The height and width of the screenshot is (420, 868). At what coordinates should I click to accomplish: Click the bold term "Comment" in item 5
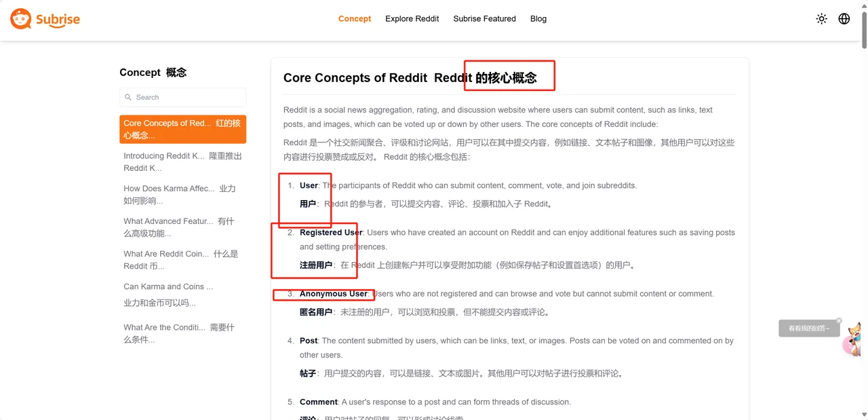[319, 402]
